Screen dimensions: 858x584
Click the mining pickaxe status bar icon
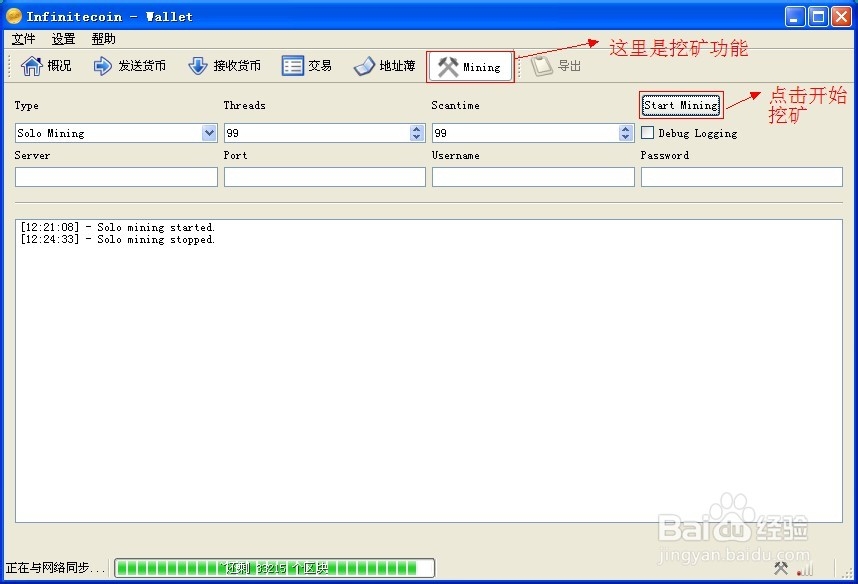[x=781, y=568]
